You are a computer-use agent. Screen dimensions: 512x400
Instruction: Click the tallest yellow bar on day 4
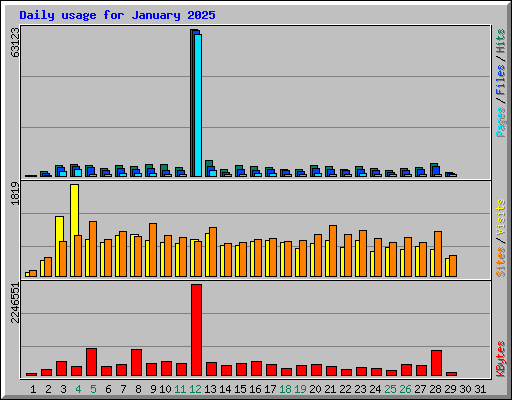pyautogui.click(x=75, y=230)
